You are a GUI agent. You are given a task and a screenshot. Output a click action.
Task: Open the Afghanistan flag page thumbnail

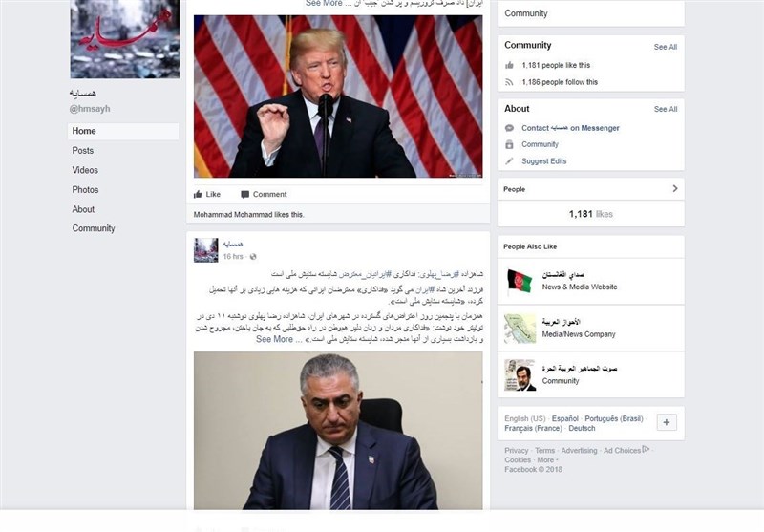point(520,281)
